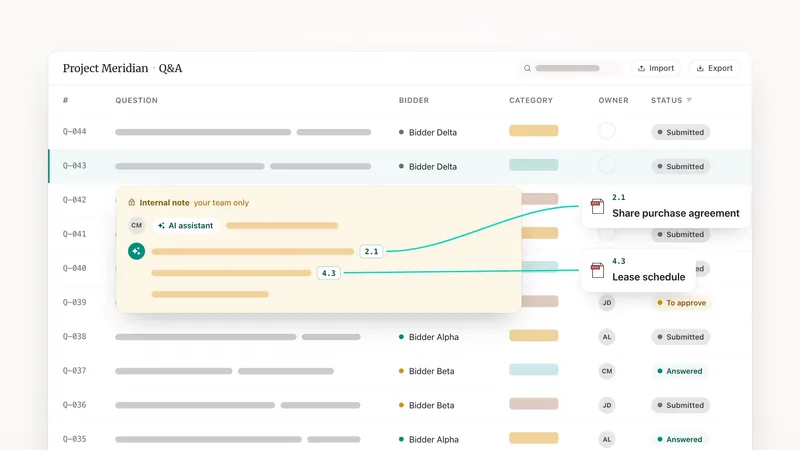Click the Submitted status in row Q-044
800x450 pixels.
680,132
